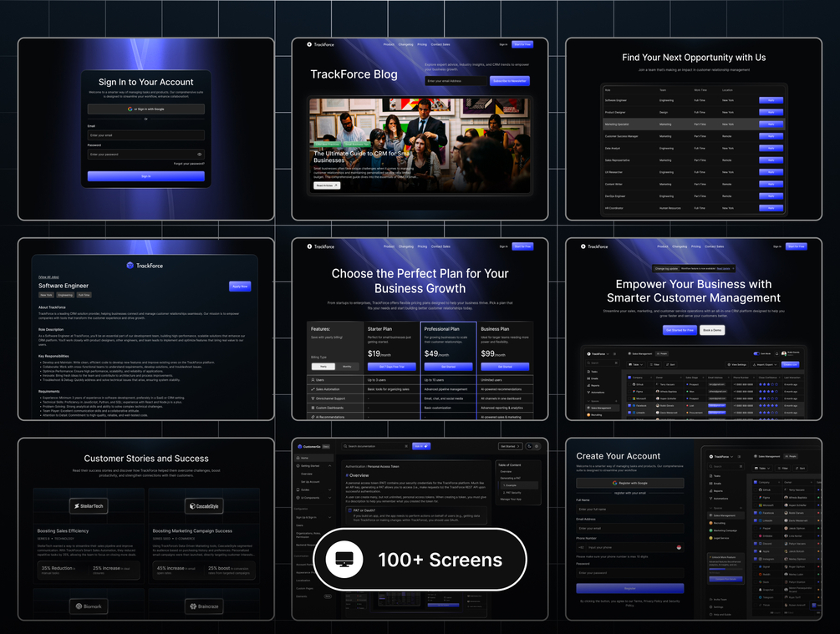Image resolution: width=840 pixels, height=634 pixels.
Task: Toggle Company header checkbox in landing page dashboard
Action: click(x=629, y=377)
